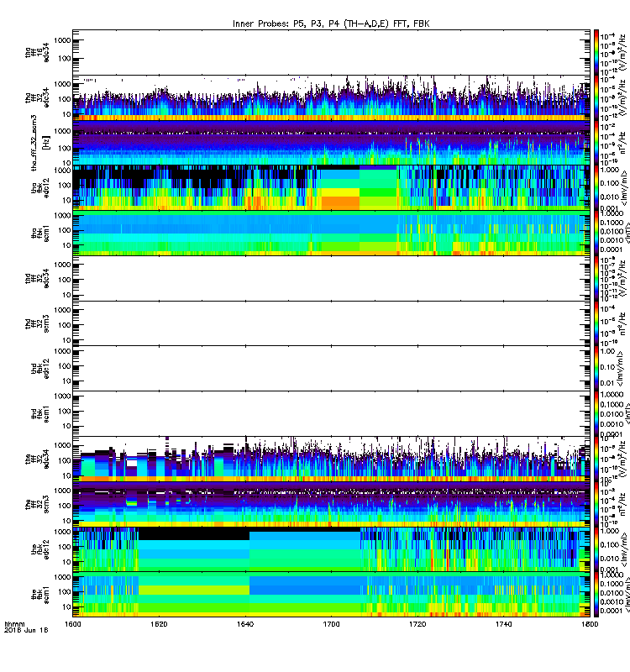Screen dimensions: 630x672
Task: Click the 'the fbk scm1' panel label
Action: tap(40, 595)
